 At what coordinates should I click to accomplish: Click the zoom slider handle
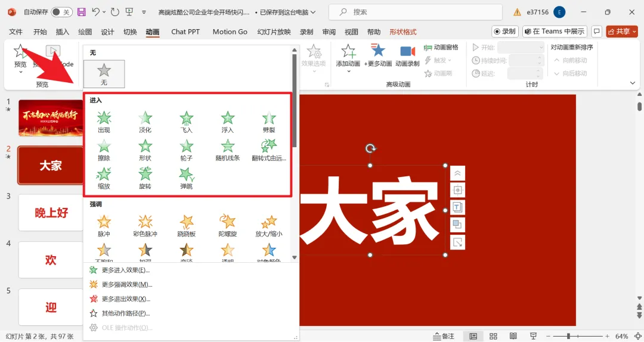click(568, 336)
